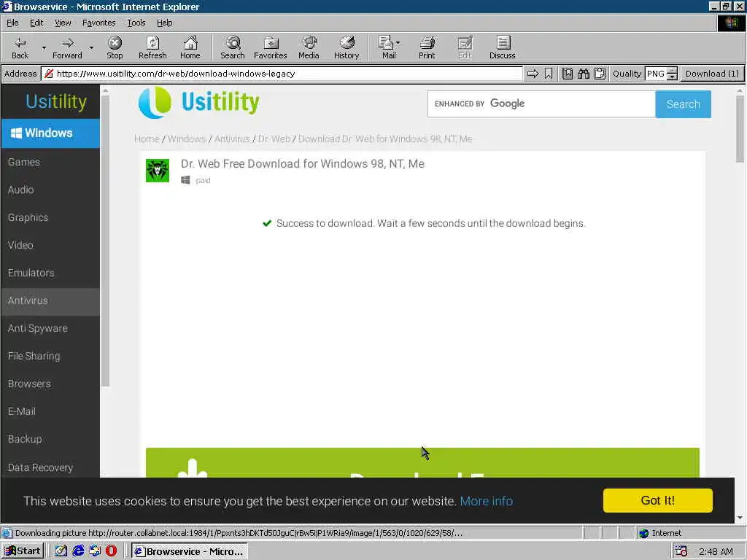747x560 pixels.
Task: Expand the Mail dropdown arrow
Action: point(398,43)
